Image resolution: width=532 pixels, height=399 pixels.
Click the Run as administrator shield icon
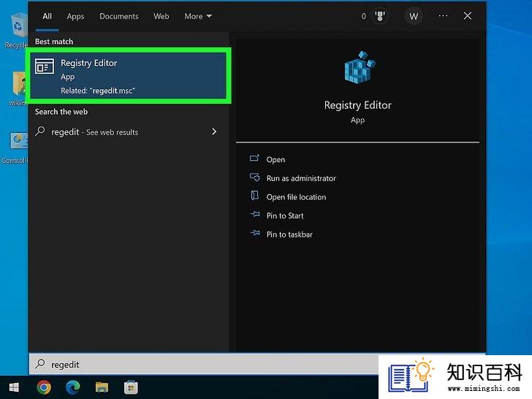pos(255,177)
